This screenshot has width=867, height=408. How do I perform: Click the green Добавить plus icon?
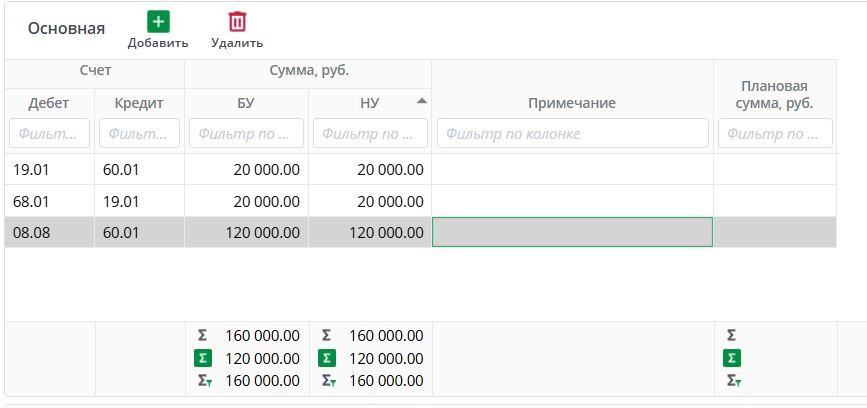pyautogui.click(x=158, y=22)
